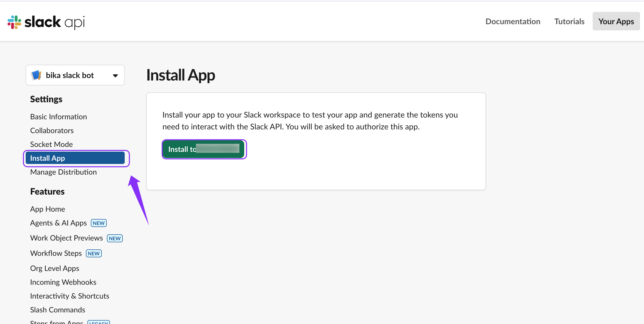This screenshot has height=324, width=644.
Task: Open the Collaborators page
Action: 52,130
